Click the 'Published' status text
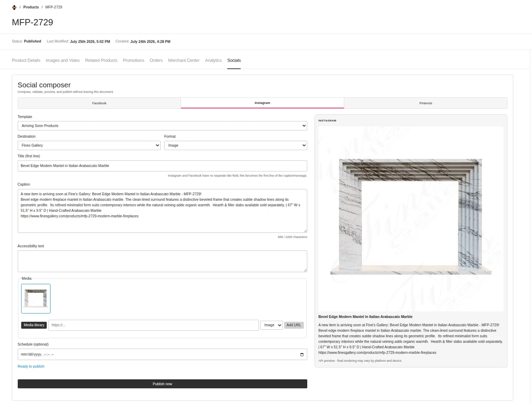This screenshot has width=532, height=403. (32, 41)
